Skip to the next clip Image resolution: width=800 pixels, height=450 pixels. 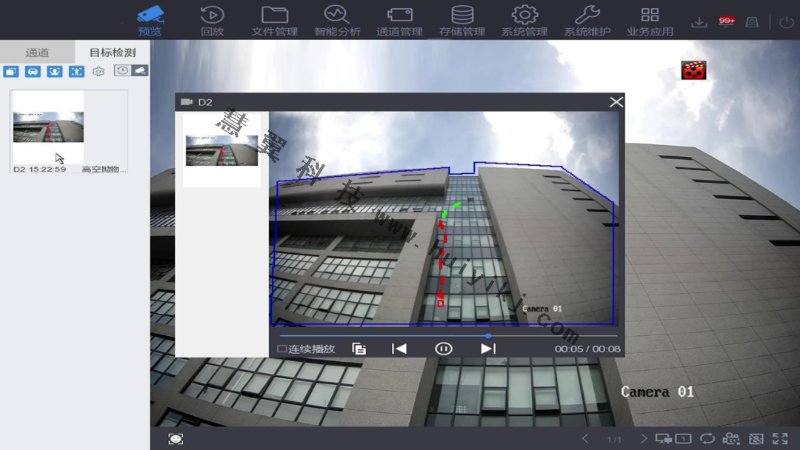tap(488, 349)
